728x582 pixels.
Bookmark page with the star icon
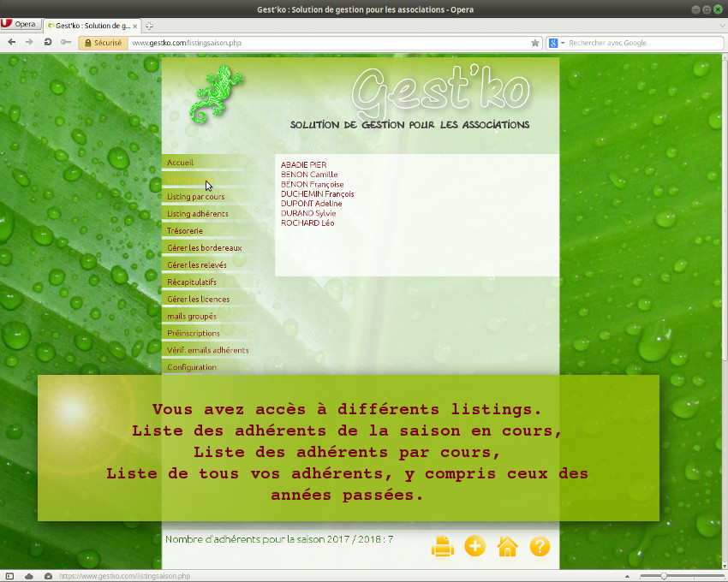click(534, 43)
